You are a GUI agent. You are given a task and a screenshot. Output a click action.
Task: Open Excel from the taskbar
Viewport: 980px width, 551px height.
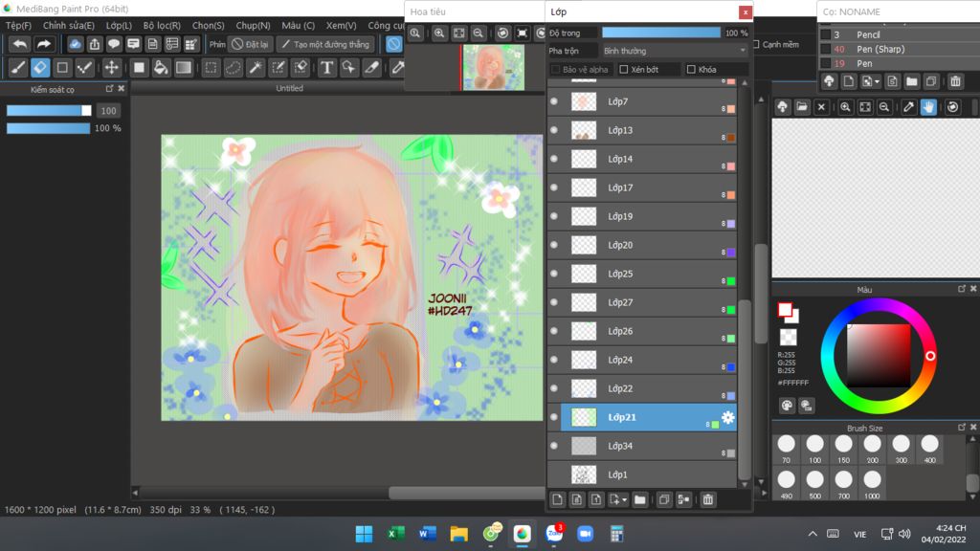click(x=395, y=534)
